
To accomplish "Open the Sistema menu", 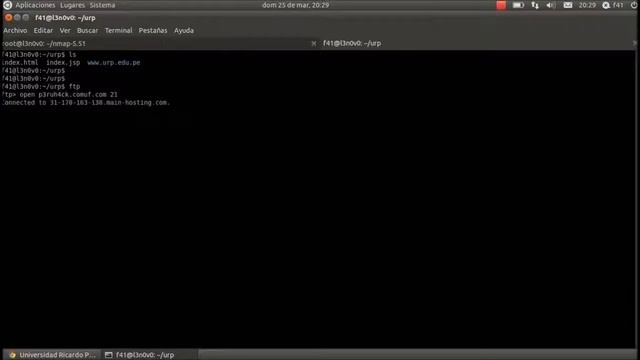I will point(102,5).
